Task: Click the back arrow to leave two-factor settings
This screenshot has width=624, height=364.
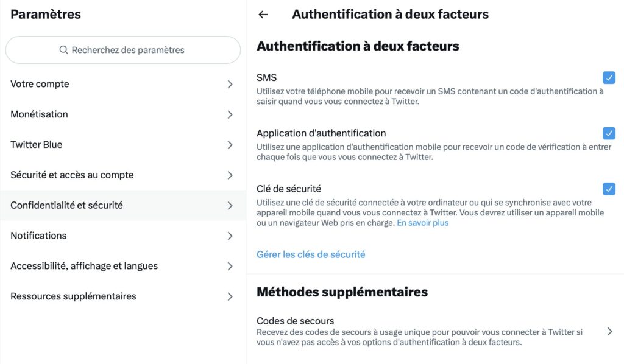Action: coord(263,14)
